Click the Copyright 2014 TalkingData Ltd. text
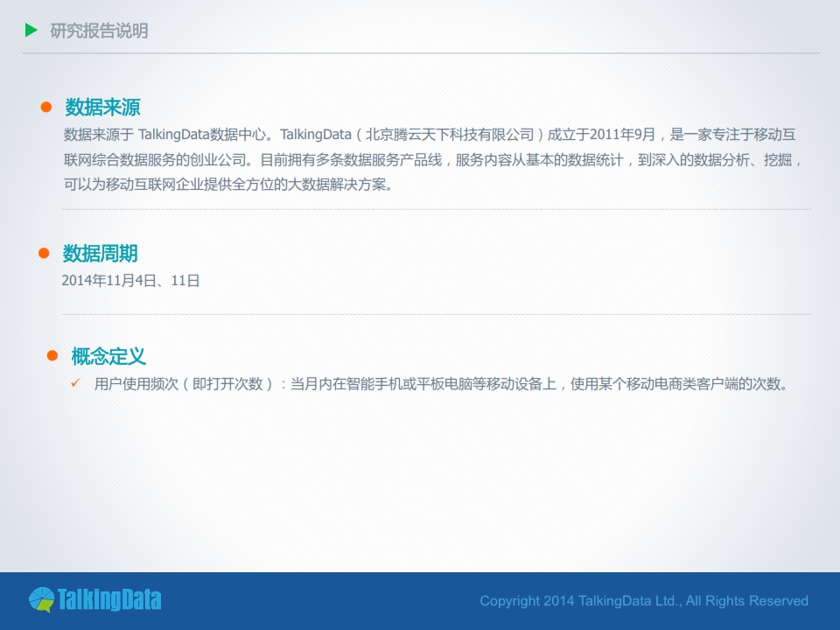This screenshot has height=630, width=840. (643, 600)
